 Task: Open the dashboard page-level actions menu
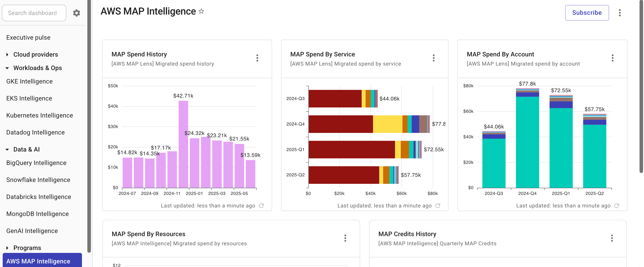[620, 13]
